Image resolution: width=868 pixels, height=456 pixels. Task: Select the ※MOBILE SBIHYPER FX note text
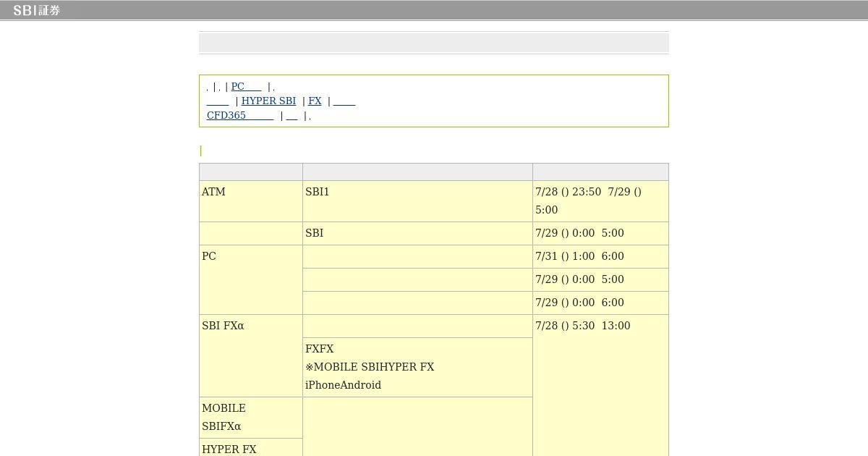click(370, 367)
